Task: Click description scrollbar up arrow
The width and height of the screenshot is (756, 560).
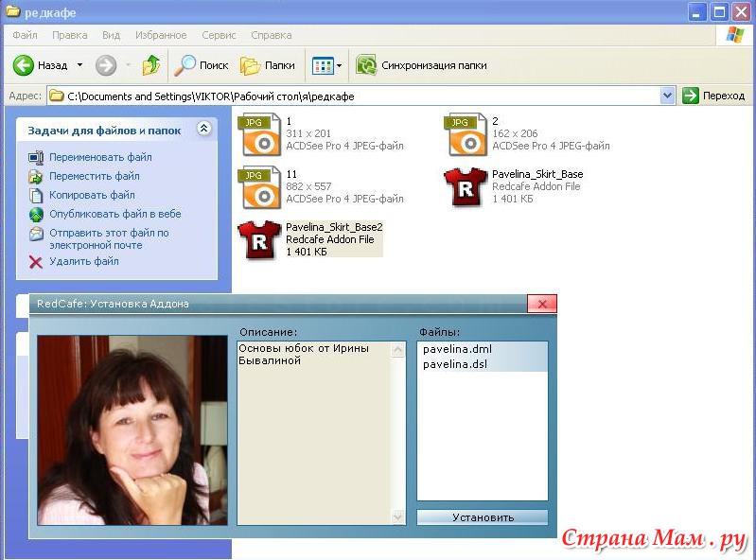Action: (x=397, y=349)
